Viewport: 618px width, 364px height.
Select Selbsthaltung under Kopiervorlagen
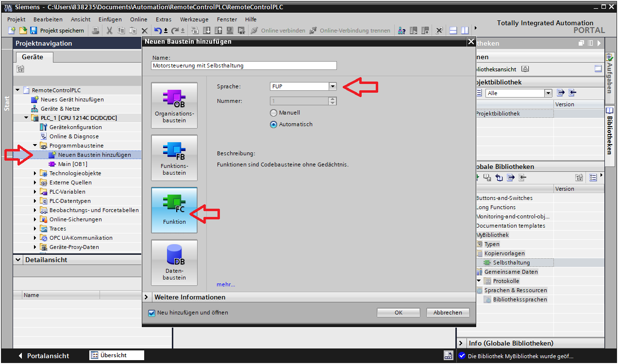point(511,263)
